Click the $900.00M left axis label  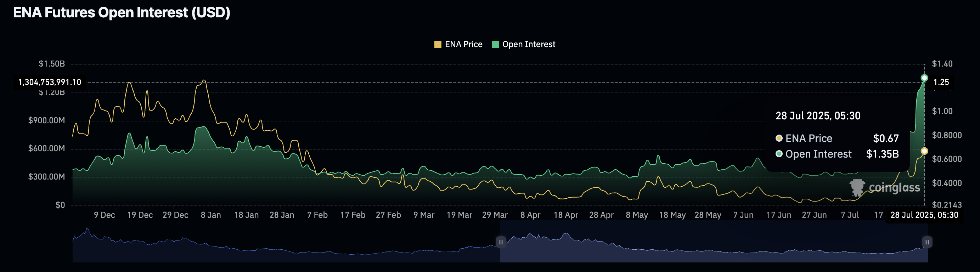47,120
